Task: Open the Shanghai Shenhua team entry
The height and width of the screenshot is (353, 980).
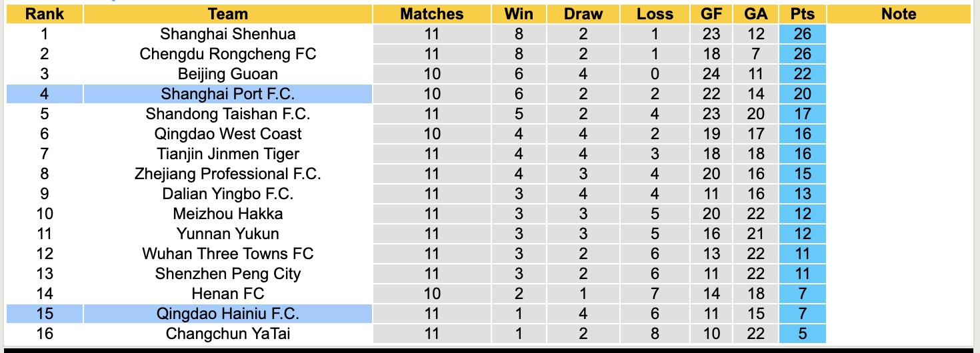Action: coord(227,34)
